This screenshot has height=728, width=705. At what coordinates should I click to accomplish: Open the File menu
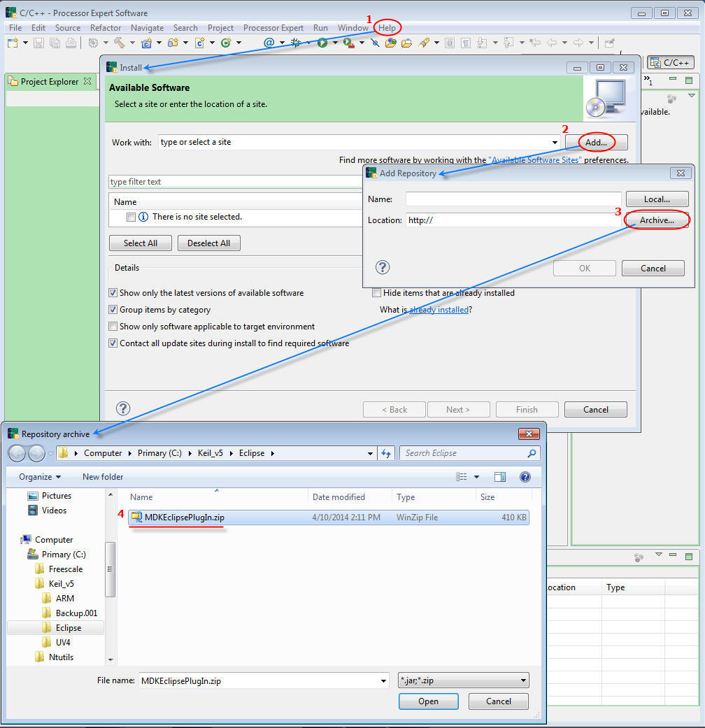tap(15, 28)
